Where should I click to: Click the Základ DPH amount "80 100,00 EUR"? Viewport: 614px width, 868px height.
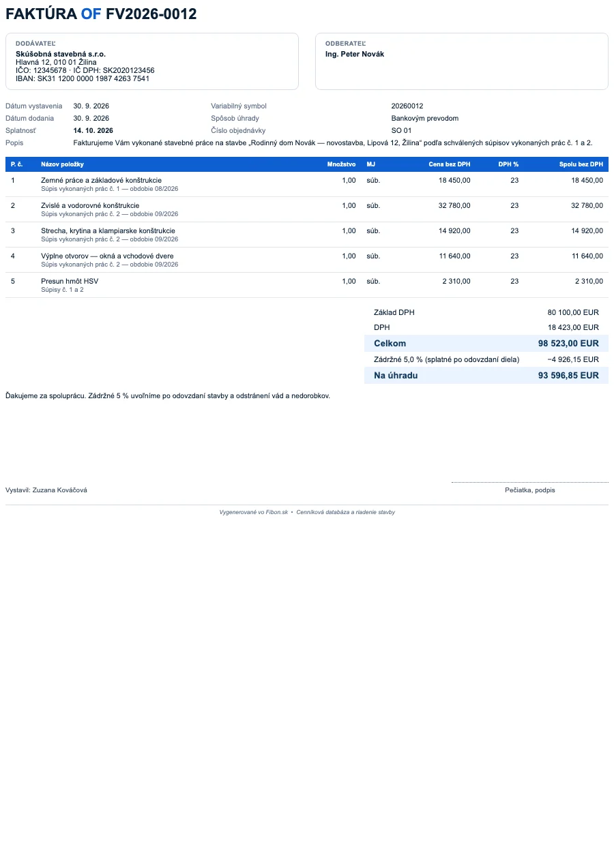point(573,312)
